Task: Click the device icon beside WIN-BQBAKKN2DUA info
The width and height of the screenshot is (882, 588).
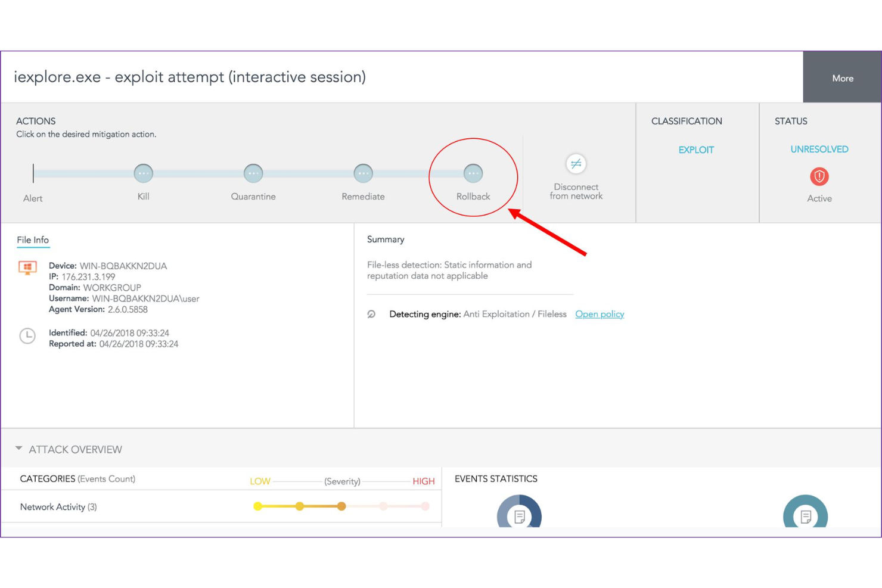Action: pos(27,267)
